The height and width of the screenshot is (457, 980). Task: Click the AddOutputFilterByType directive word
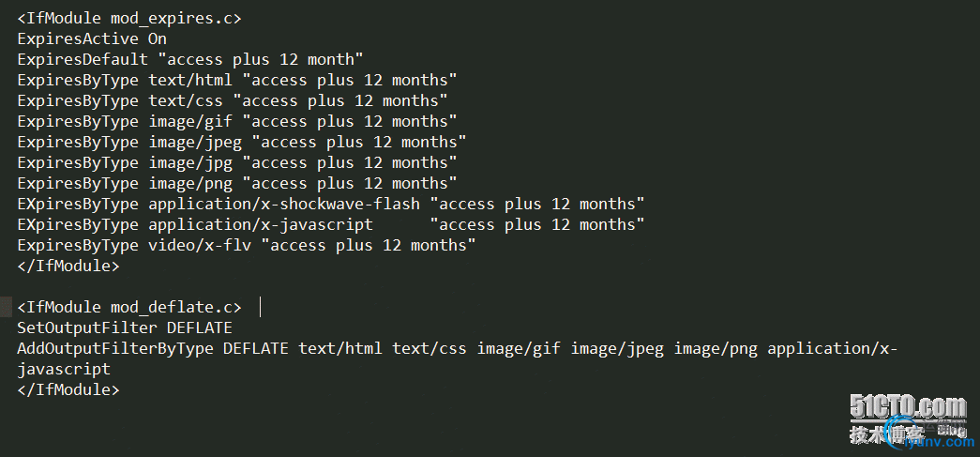point(115,349)
